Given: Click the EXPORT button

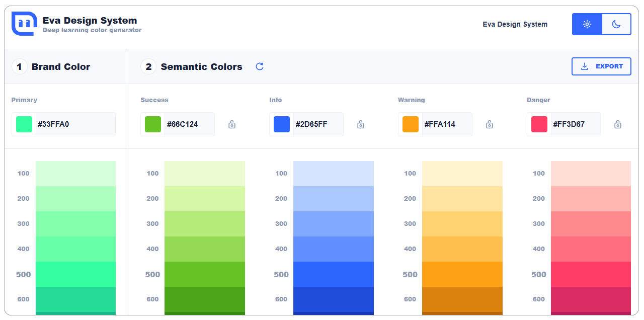Looking at the screenshot, I should pos(601,66).
